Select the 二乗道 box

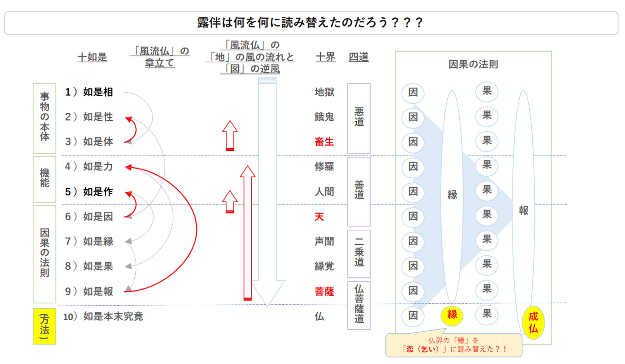(x=359, y=253)
